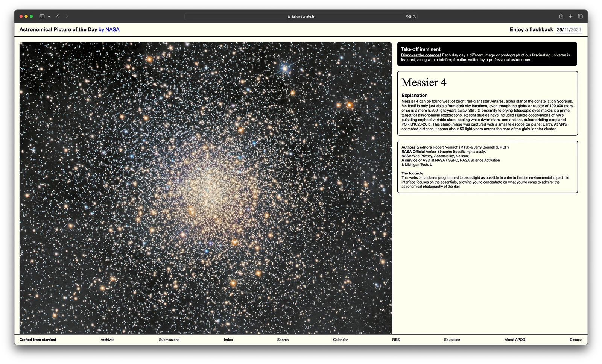Image resolution: width=602 pixels, height=364 pixels.
Task: Open the Messier 4 star cluster image
Action: click(x=206, y=188)
